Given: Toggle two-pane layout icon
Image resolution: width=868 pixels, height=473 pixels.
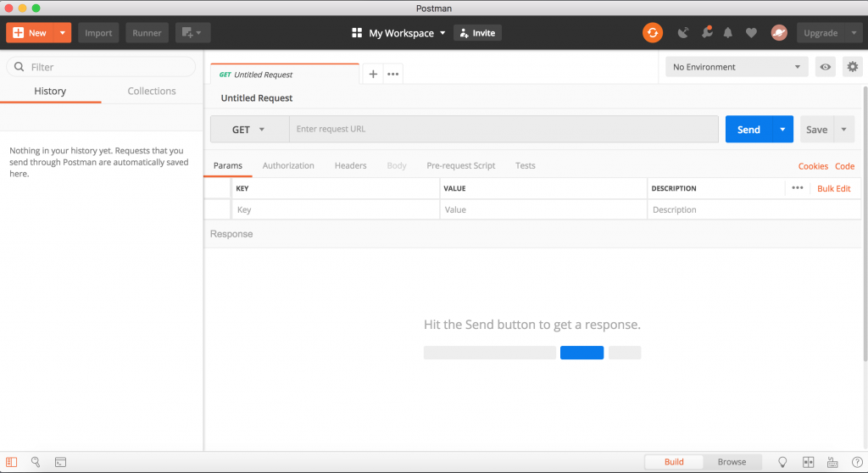Looking at the screenshot, I should pos(808,462).
